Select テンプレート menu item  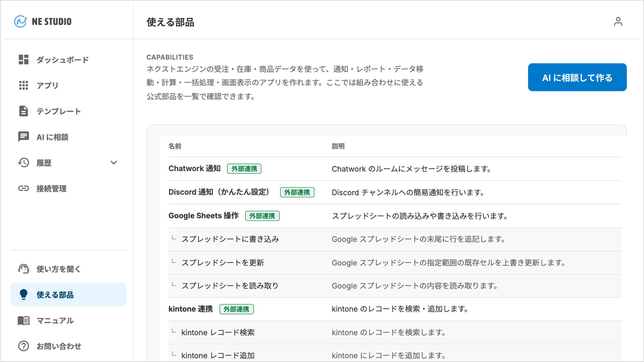[69, 111]
